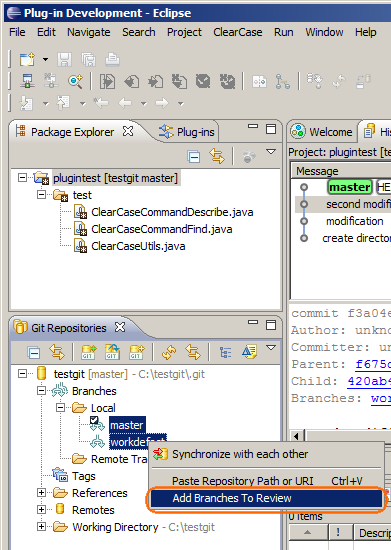
Task: Choose Paste Repository Path or URI
Action: click(x=266, y=481)
